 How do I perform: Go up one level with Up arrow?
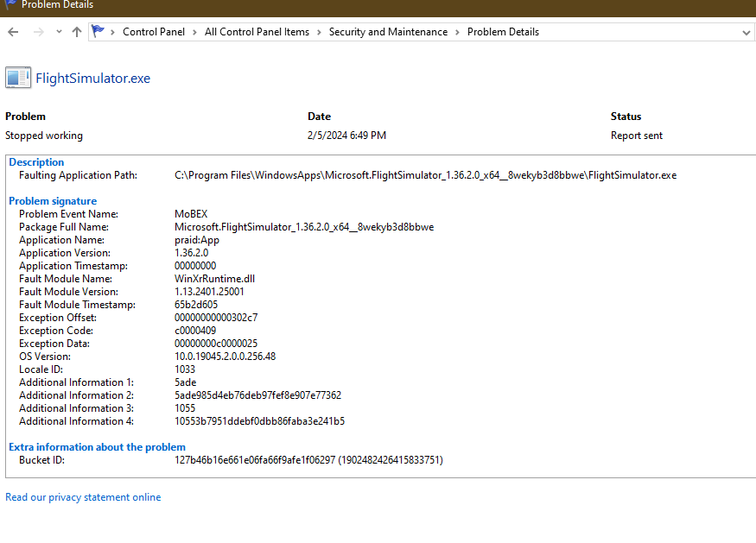[x=77, y=32]
